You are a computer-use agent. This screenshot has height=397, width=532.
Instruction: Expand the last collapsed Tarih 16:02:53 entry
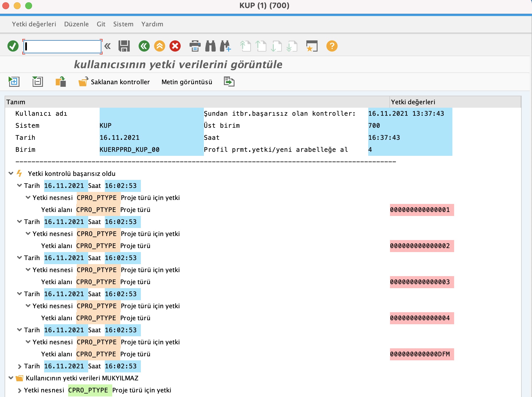coord(19,366)
